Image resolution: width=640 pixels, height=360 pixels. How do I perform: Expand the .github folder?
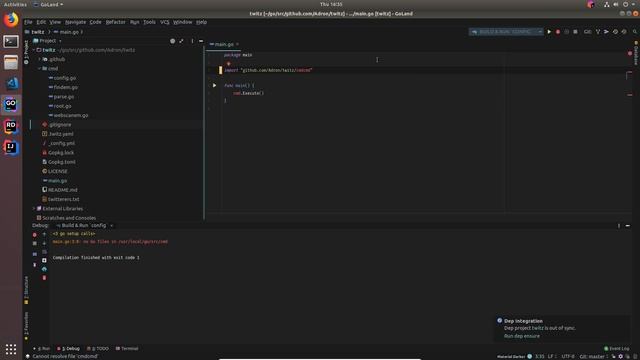coord(40,60)
